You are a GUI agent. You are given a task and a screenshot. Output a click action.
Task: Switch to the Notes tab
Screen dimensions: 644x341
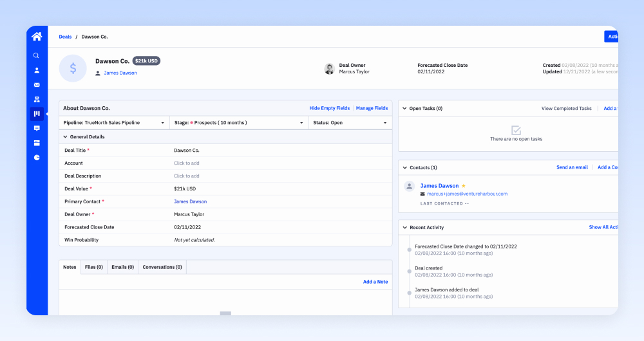coord(70,267)
